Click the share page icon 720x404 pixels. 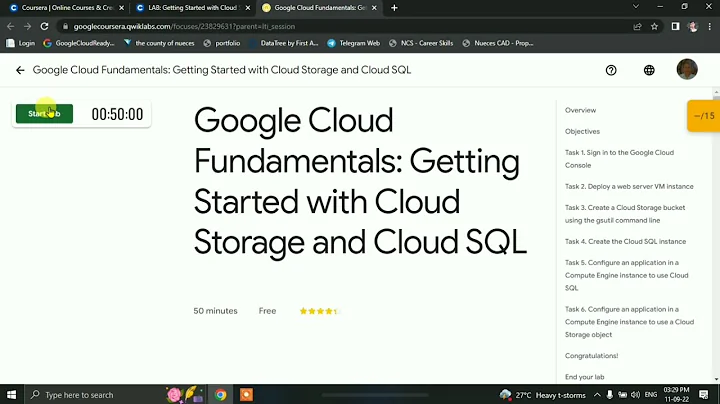pos(637,27)
